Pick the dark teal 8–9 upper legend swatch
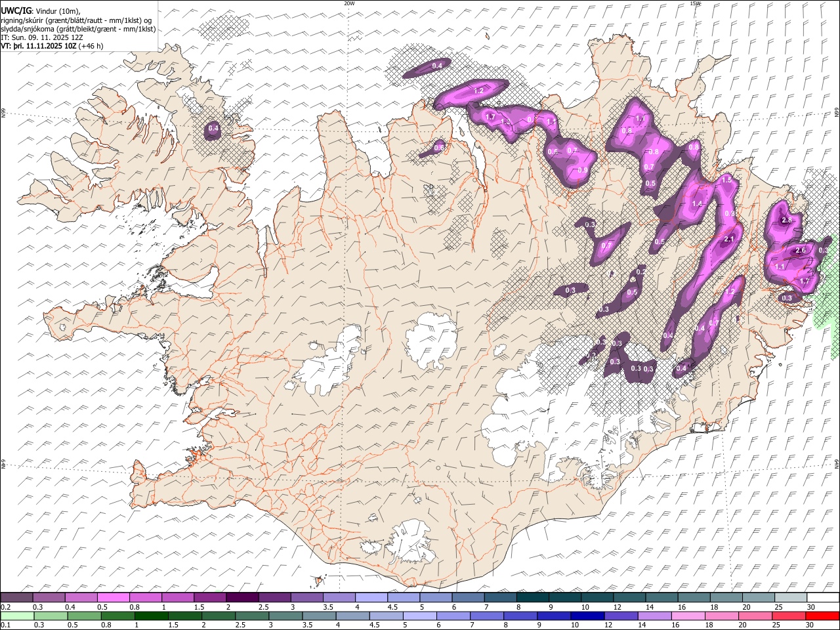The height and width of the screenshot is (630, 840). (532, 597)
